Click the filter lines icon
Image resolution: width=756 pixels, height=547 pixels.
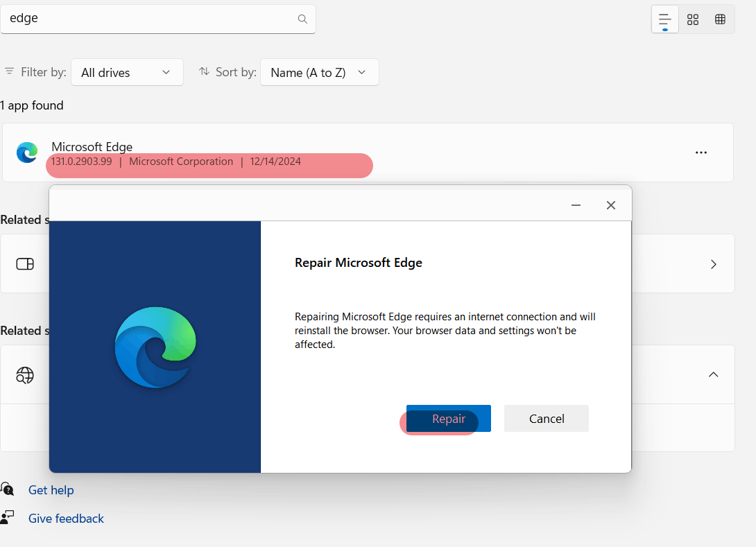[x=9, y=71]
